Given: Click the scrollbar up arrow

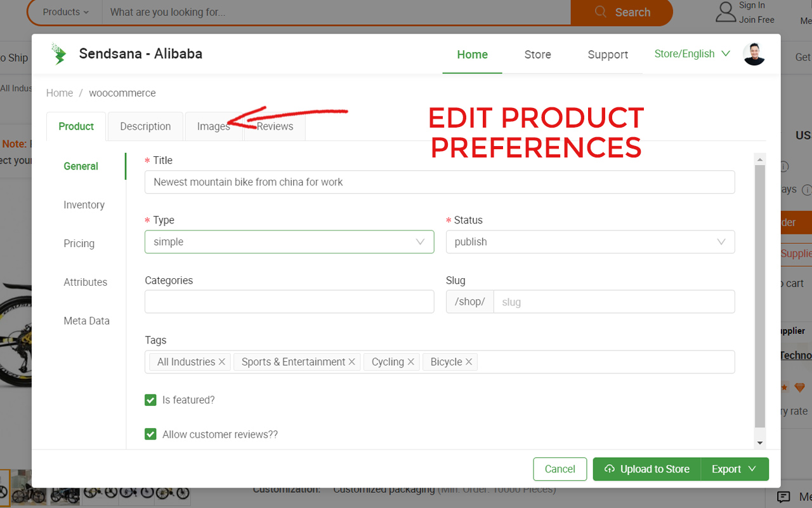Looking at the screenshot, I should click(760, 158).
